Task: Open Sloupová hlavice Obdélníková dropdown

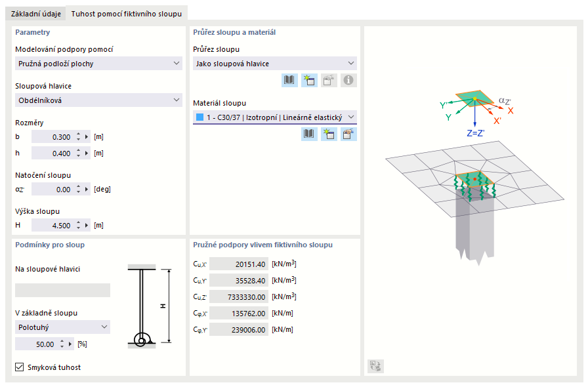Action: [98, 100]
